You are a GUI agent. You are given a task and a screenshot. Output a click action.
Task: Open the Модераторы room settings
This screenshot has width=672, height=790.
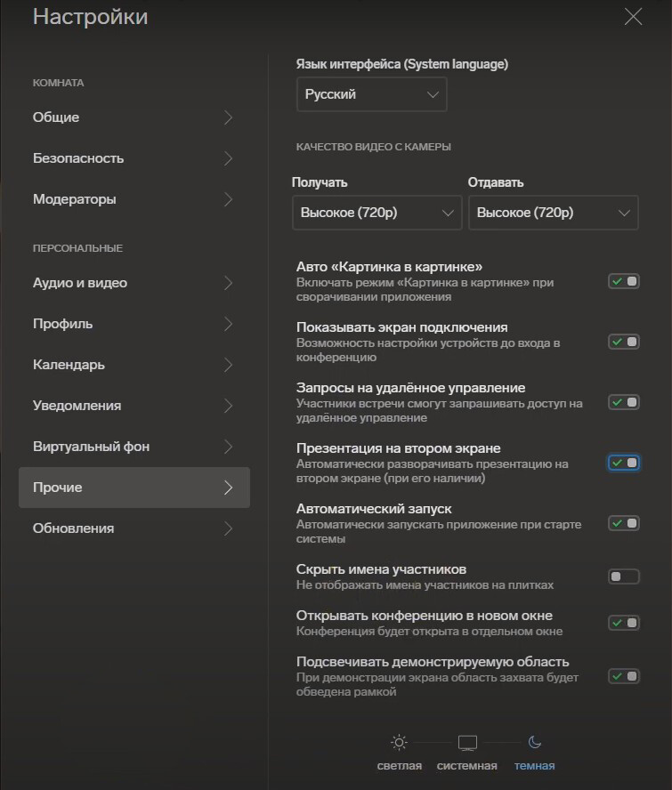[134, 199]
